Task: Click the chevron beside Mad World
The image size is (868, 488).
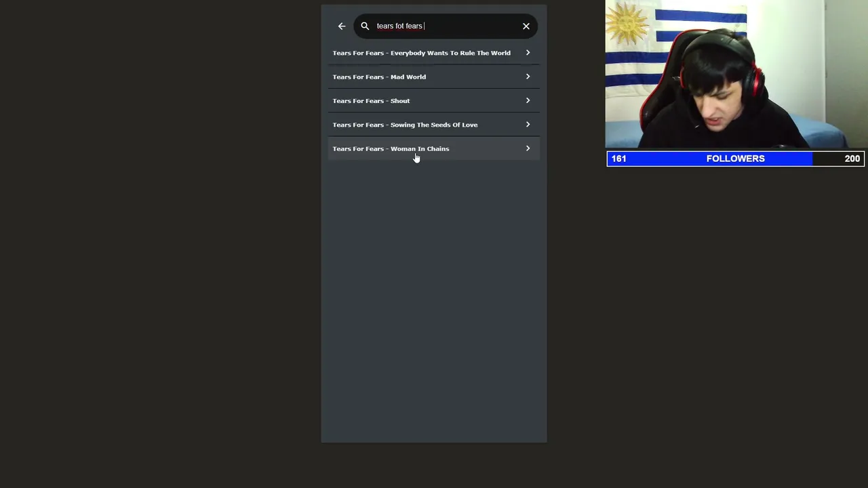Action: click(528, 77)
